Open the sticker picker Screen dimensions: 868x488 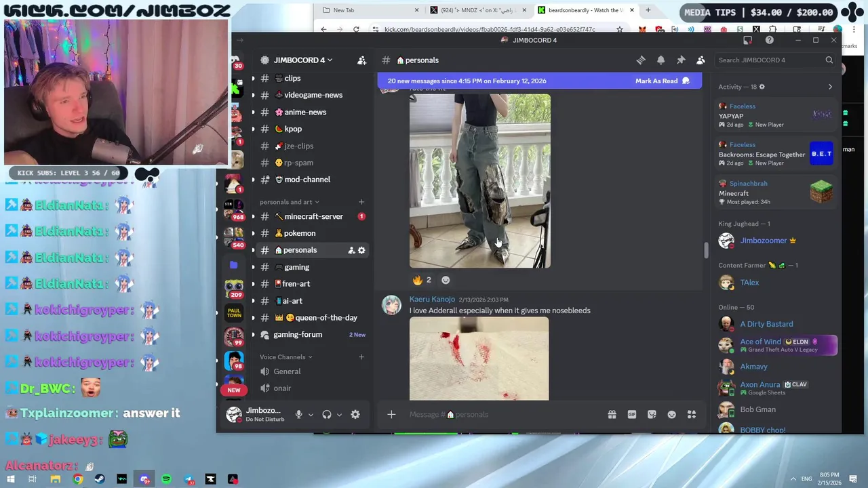[x=652, y=414]
